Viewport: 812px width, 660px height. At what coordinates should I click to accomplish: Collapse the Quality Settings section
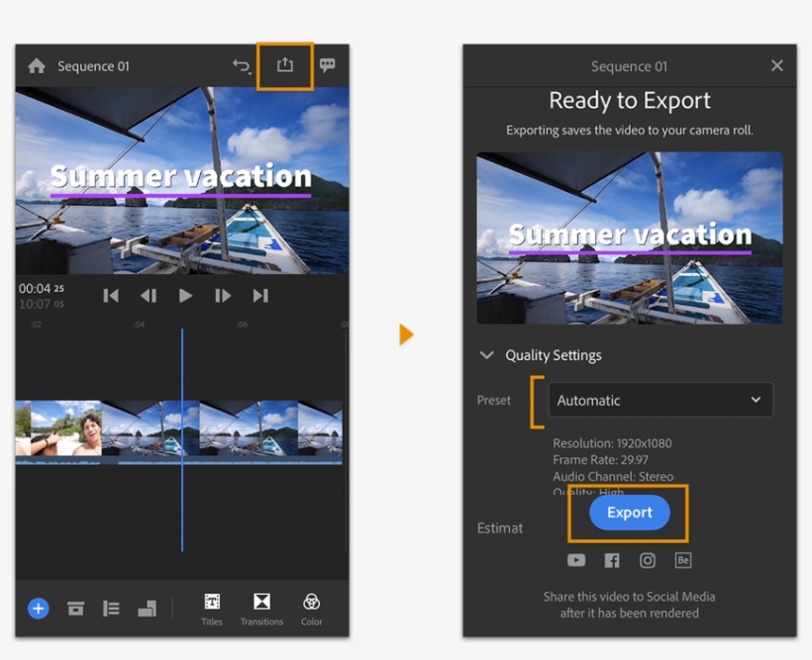[x=486, y=354]
